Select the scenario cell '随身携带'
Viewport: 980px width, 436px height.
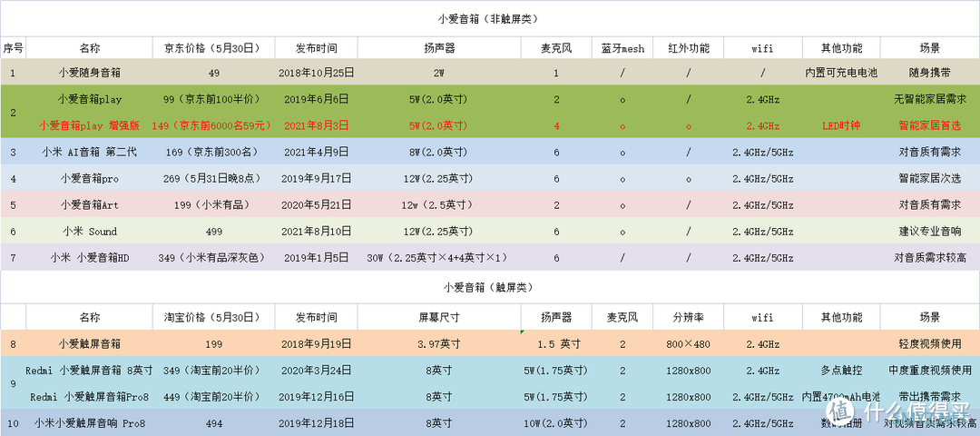930,73
